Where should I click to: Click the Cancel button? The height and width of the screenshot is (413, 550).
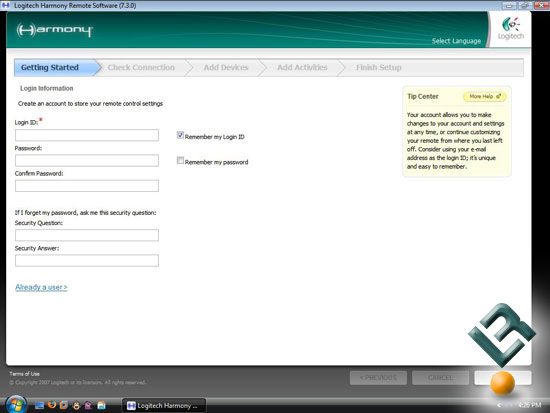[x=440, y=378]
